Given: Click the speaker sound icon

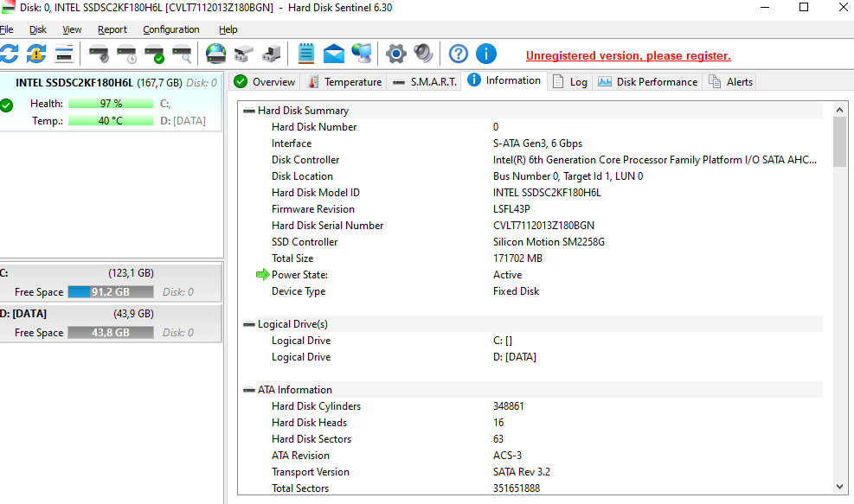Looking at the screenshot, I should 423,54.
